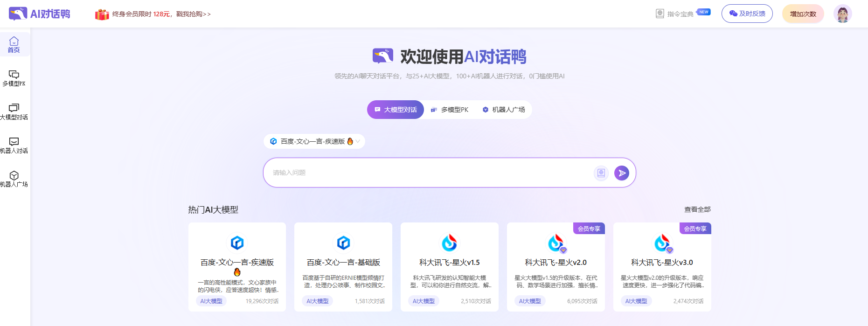Click the 及时反馈 feedback button
This screenshot has width=868, height=326.
point(747,14)
